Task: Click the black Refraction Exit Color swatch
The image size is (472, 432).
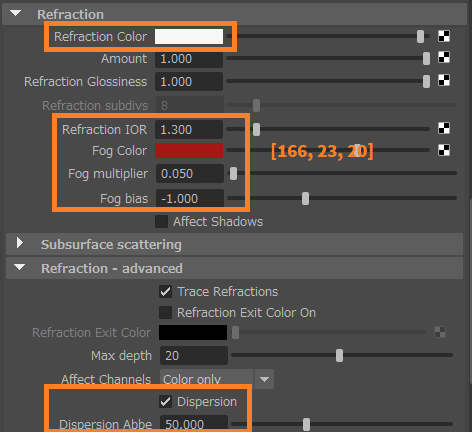Action: tap(193, 332)
